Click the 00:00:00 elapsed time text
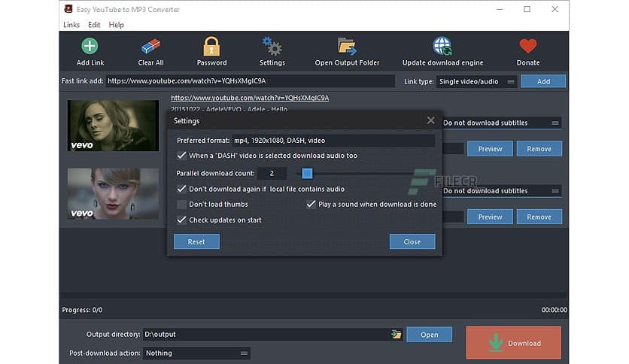This screenshot has height=364, width=629. pos(554,310)
